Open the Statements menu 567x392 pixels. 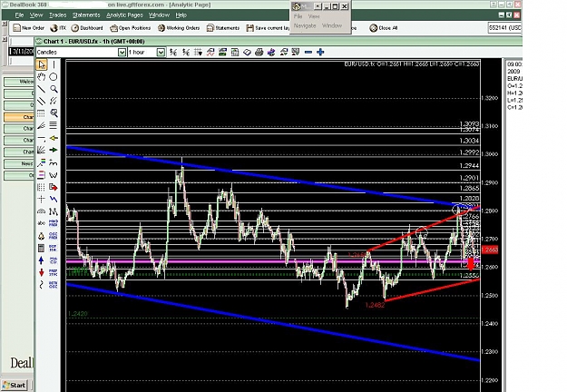tap(86, 15)
